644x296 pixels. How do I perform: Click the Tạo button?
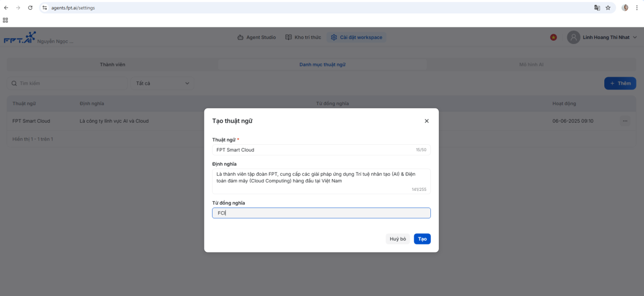(x=422, y=239)
